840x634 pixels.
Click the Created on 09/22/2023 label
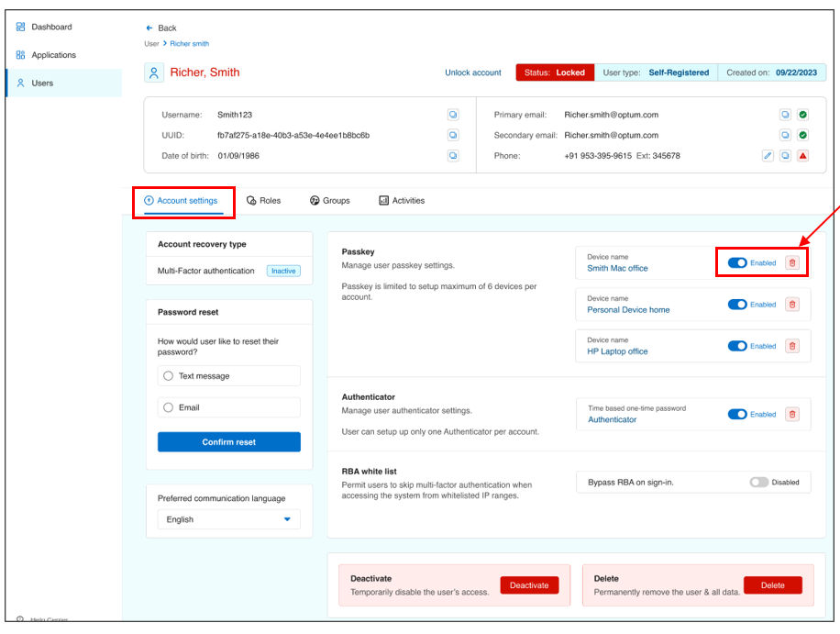pyautogui.click(x=771, y=72)
